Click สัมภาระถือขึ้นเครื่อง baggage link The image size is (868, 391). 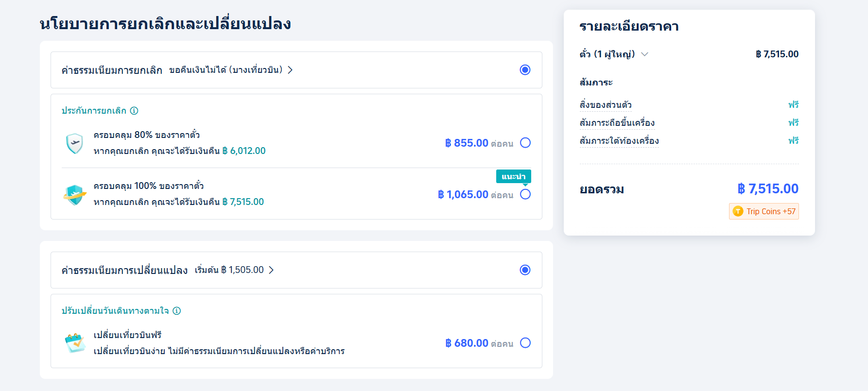[617, 123]
